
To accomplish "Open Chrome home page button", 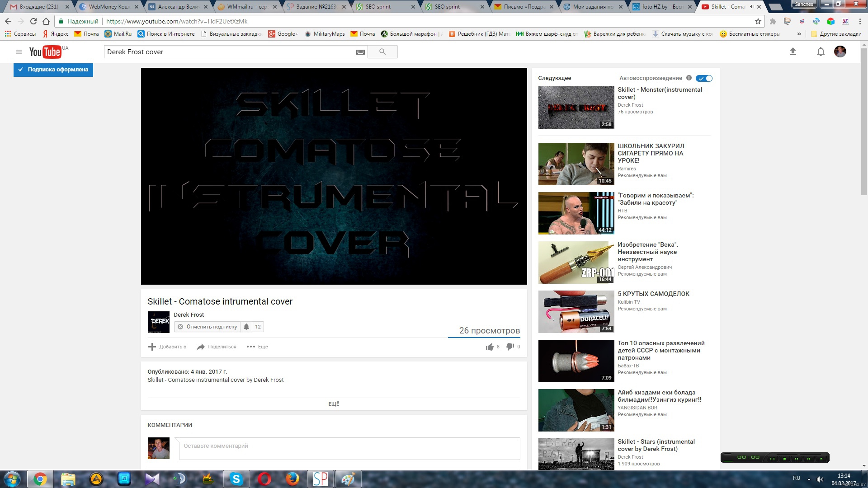I will click(46, 21).
